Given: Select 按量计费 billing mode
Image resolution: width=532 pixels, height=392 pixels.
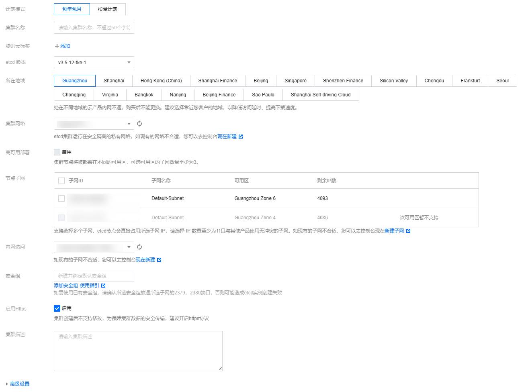Looking at the screenshot, I should tap(108, 9).
